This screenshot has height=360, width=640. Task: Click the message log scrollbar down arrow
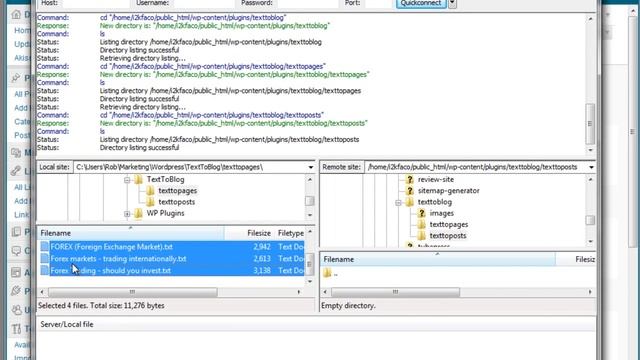pyautogui.click(x=590, y=150)
